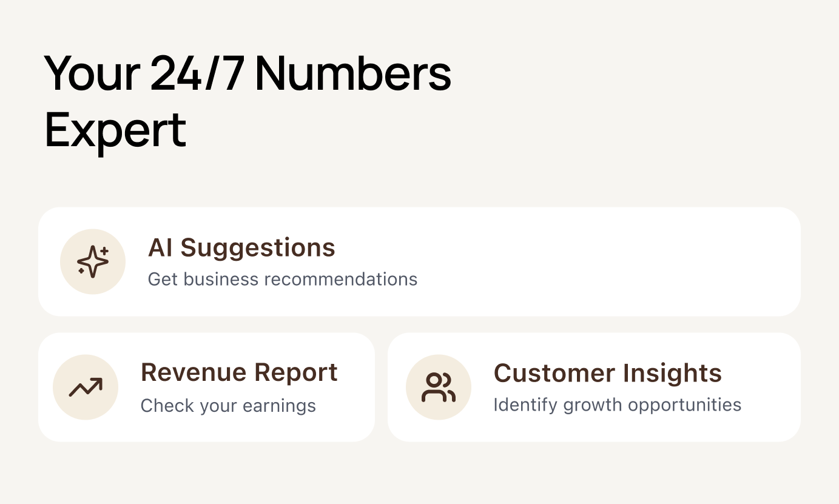The height and width of the screenshot is (504, 839).
Task: Click the two-person silhouette icon
Action: [439, 386]
